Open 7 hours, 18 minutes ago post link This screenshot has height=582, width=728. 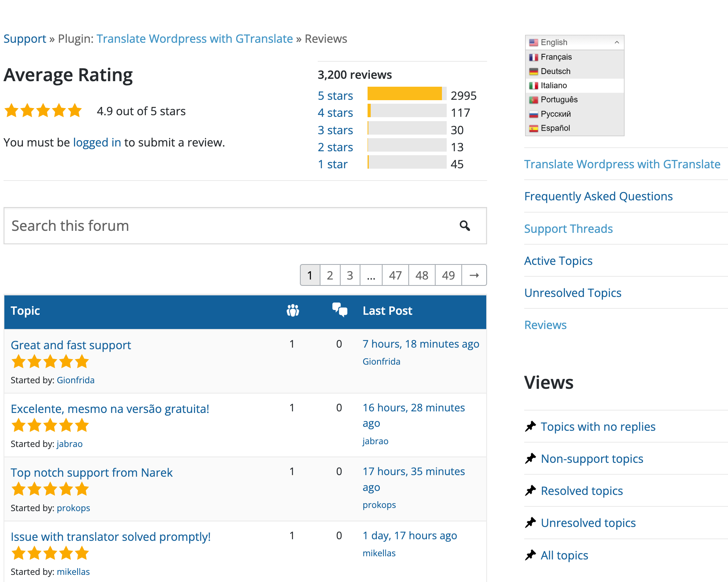tap(421, 344)
